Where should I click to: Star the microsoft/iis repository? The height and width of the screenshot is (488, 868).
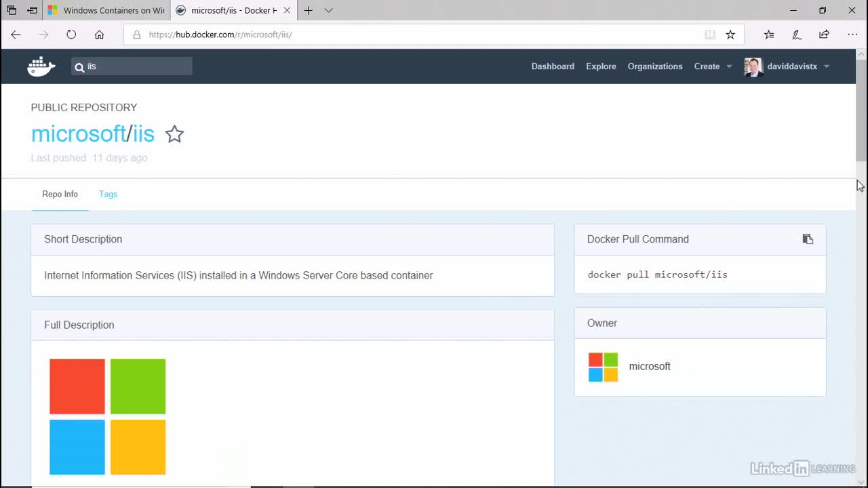(174, 134)
